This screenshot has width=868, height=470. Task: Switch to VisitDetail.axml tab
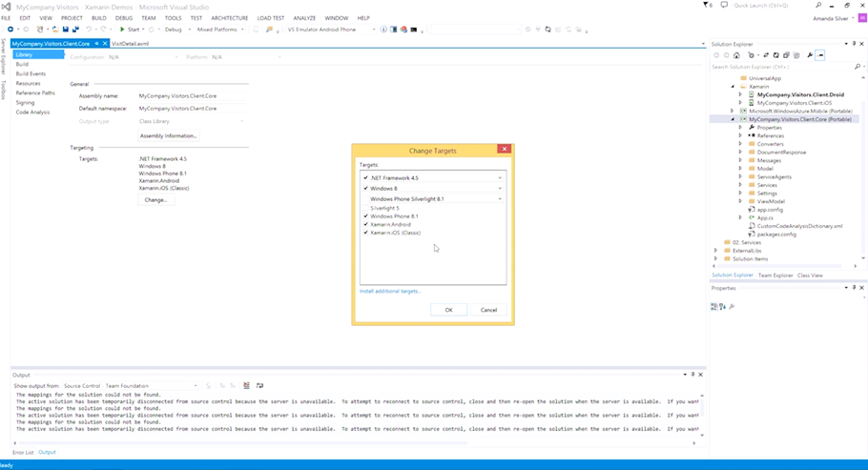130,44
